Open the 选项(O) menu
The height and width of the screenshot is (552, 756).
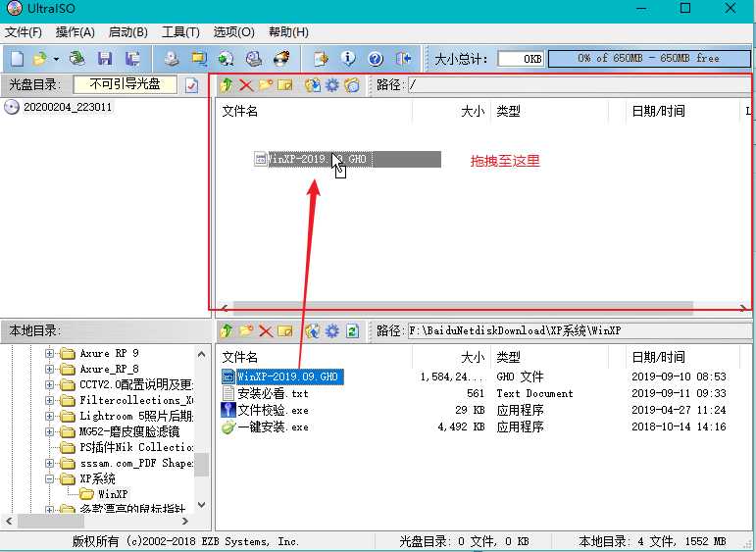233,32
